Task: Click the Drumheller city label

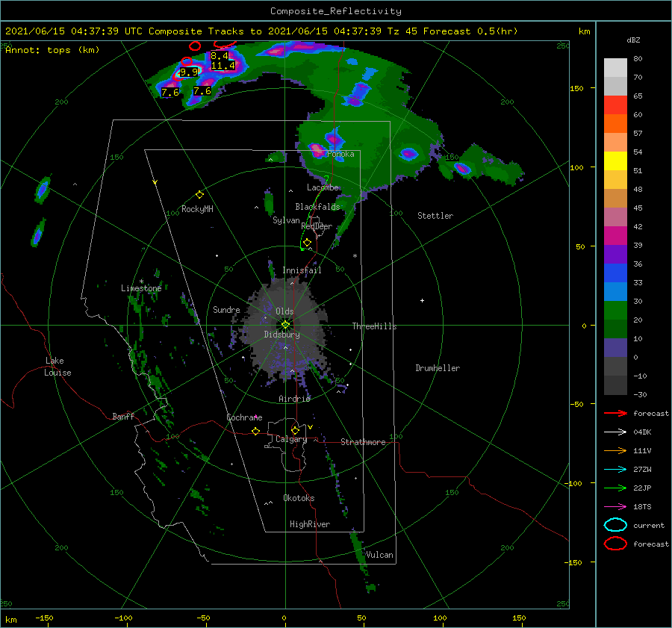Action: [x=438, y=368]
